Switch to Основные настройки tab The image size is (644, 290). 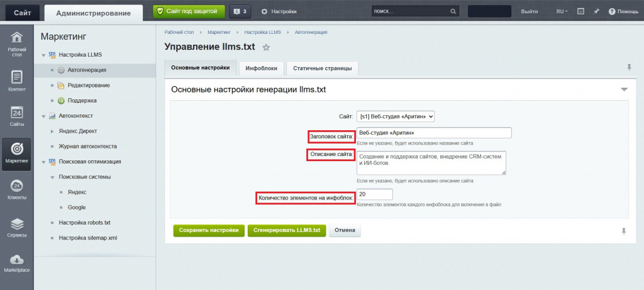coord(201,68)
